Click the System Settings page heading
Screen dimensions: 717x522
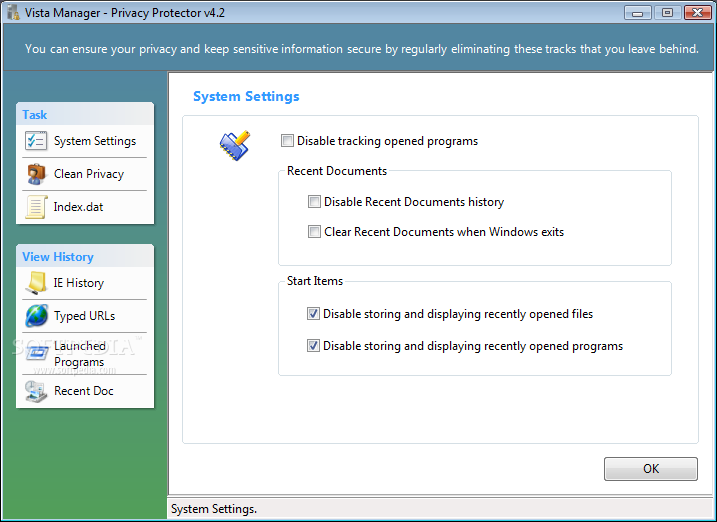coord(246,96)
